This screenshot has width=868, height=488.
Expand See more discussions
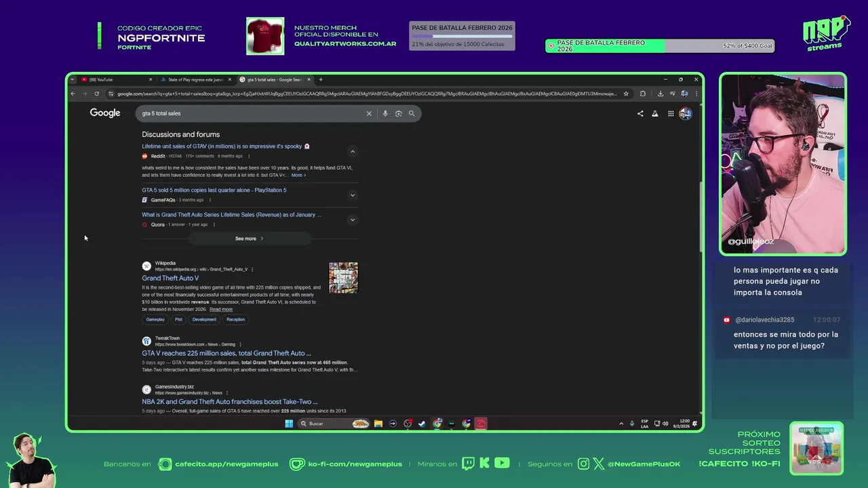point(249,239)
